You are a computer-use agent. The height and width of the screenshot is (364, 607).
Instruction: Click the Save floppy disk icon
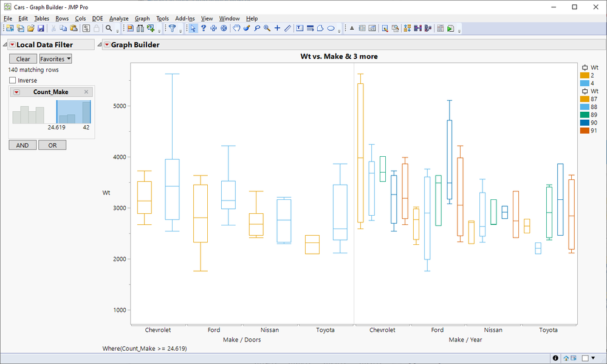41,29
